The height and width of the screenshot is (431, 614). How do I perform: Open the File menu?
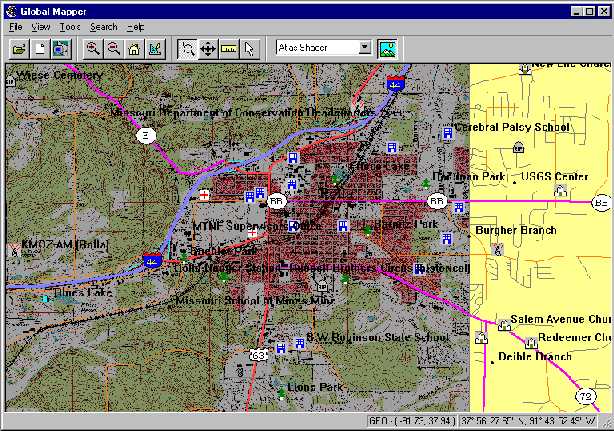coord(16,27)
